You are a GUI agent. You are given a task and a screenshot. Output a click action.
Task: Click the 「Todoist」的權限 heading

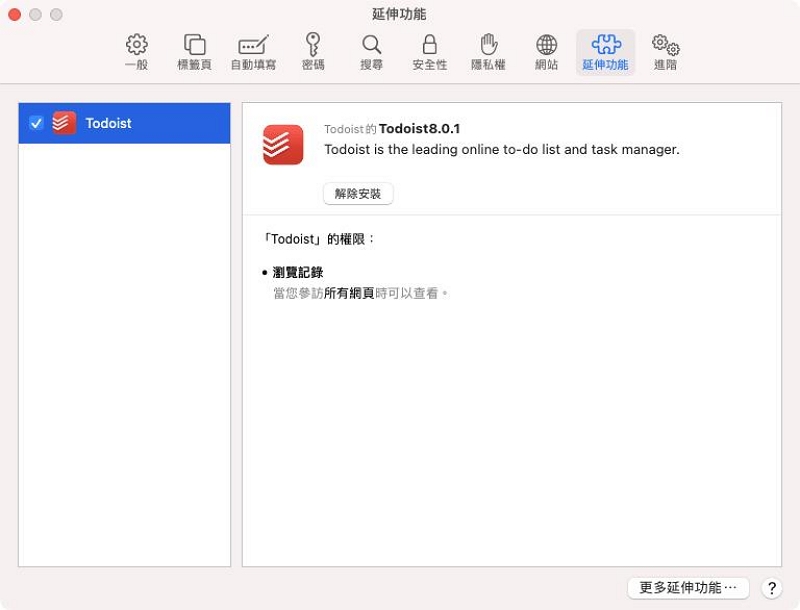318,239
